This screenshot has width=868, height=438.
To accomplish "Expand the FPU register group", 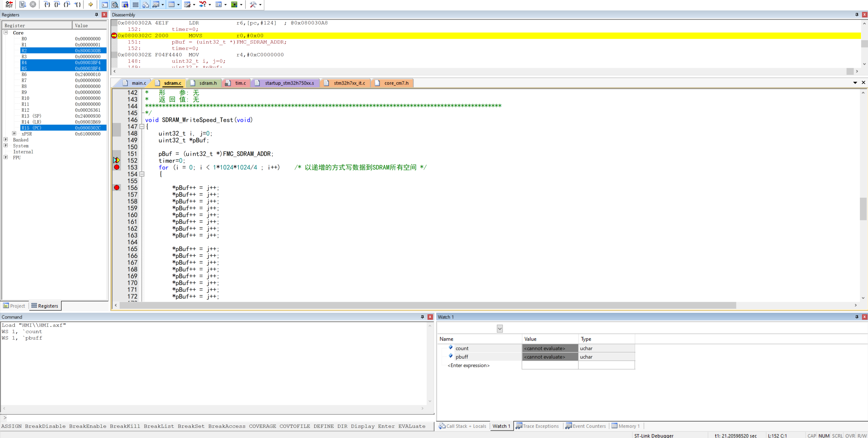I will [x=6, y=157].
